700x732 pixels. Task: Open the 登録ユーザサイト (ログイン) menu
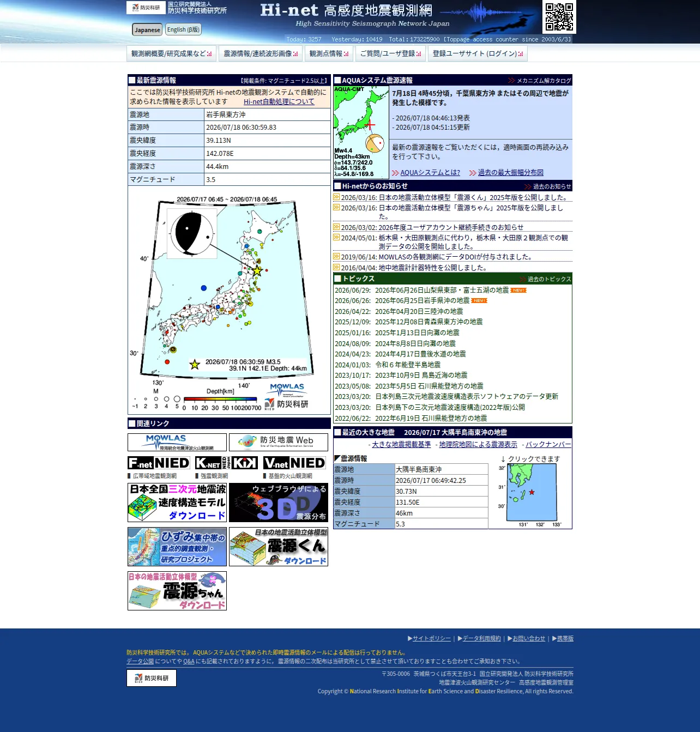(478, 53)
